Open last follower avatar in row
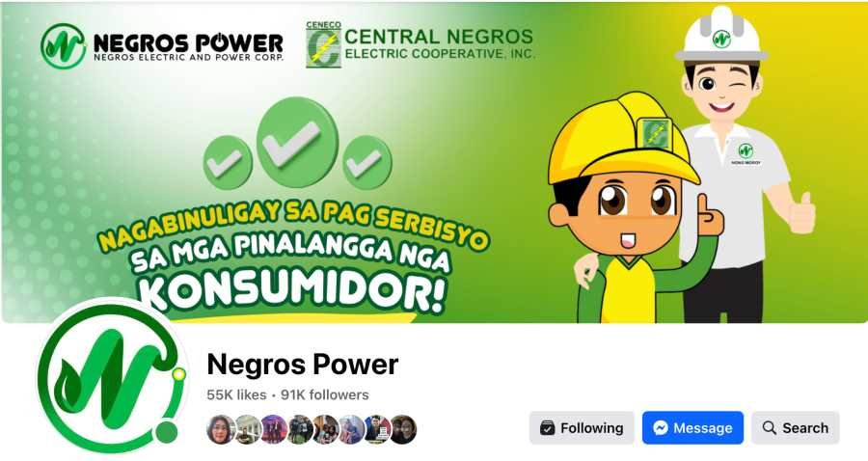868x461 pixels. [402, 429]
